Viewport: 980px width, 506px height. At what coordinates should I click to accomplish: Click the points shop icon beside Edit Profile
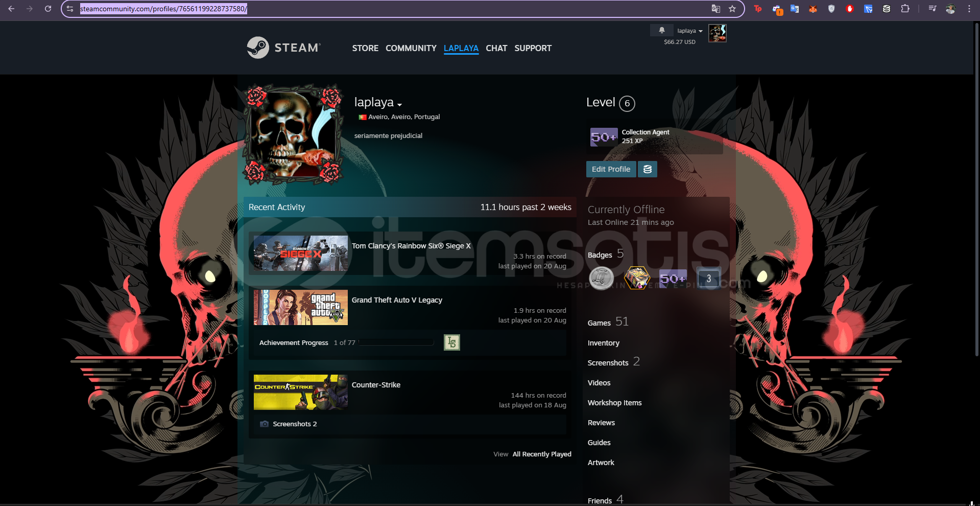tap(648, 169)
